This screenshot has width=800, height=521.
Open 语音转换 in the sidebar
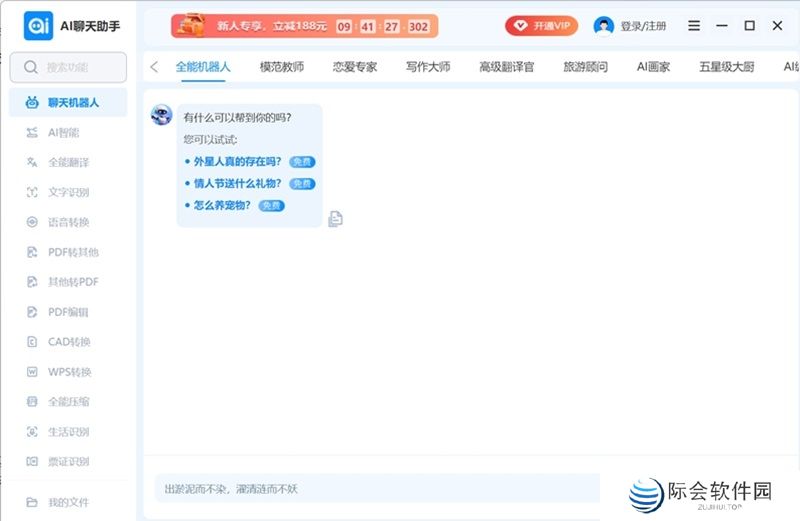click(68, 222)
